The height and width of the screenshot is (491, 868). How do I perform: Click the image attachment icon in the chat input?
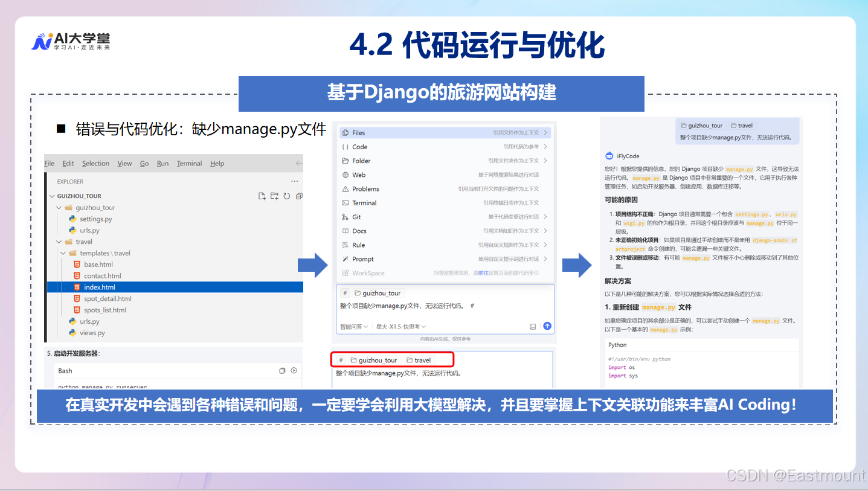point(532,326)
